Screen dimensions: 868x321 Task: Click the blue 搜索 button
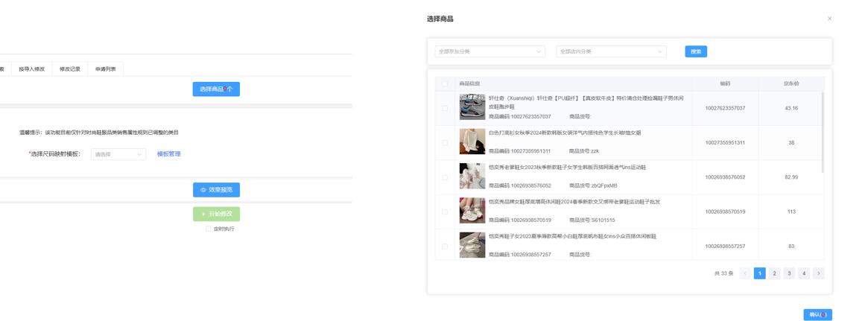(695, 51)
